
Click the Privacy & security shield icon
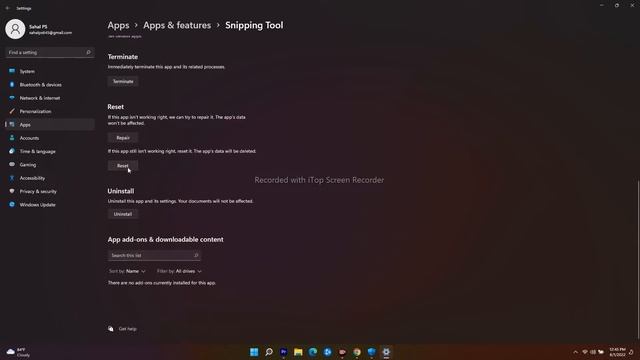[12, 191]
